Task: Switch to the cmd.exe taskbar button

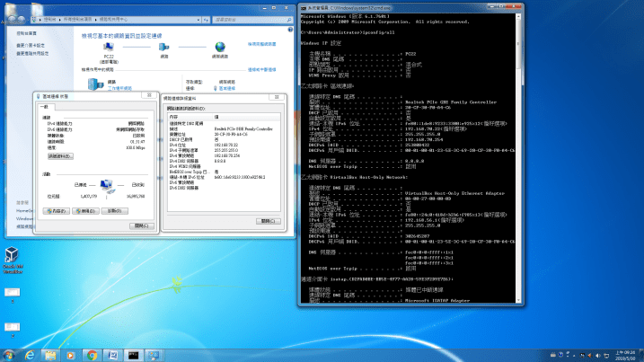Action: click(x=133, y=354)
